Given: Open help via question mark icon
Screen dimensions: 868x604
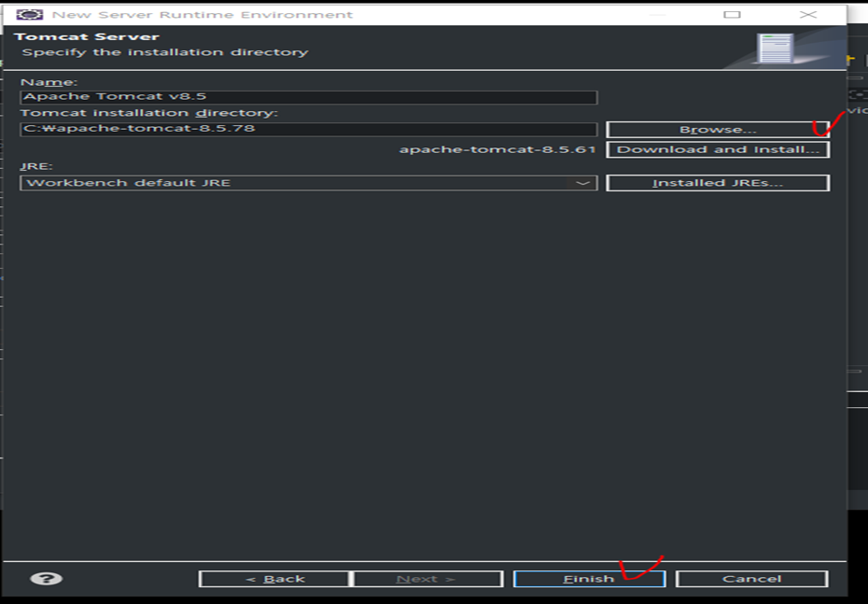Looking at the screenshot, I should point(46,579).
